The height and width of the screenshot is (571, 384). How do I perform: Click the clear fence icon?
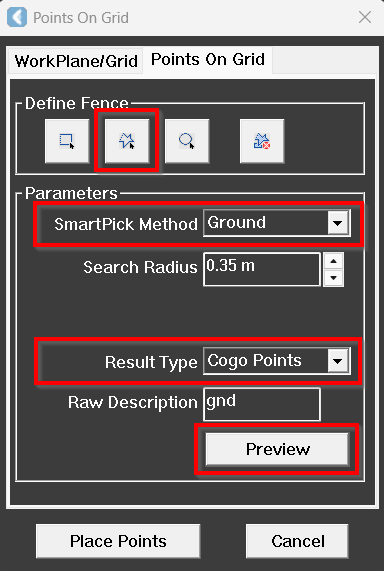pyautogui.click(x=262, y=141)
